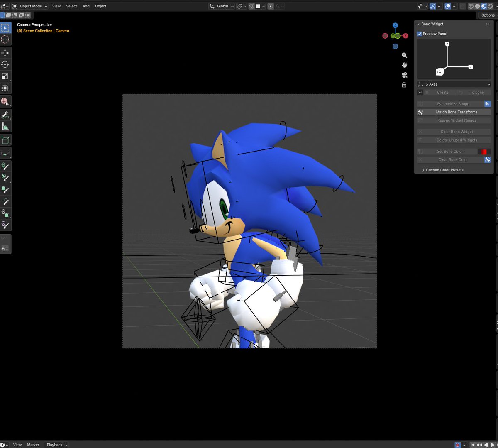Toggle Show Gizmo button
The height and width of the screenshot is (448, 498).
pyautogui.click(x=433, y=6)
